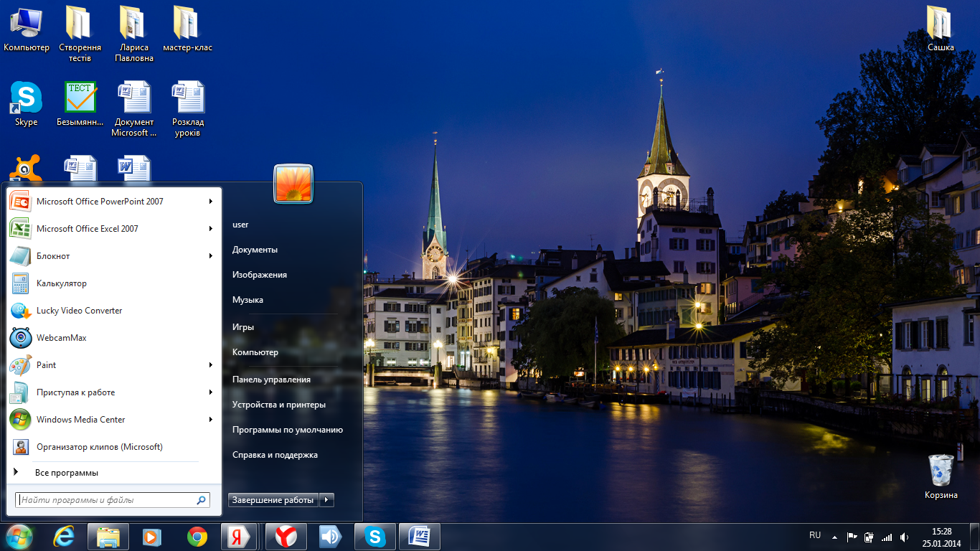
Task: Open Программы по умолчанию
Action: (x=287, y=430)
